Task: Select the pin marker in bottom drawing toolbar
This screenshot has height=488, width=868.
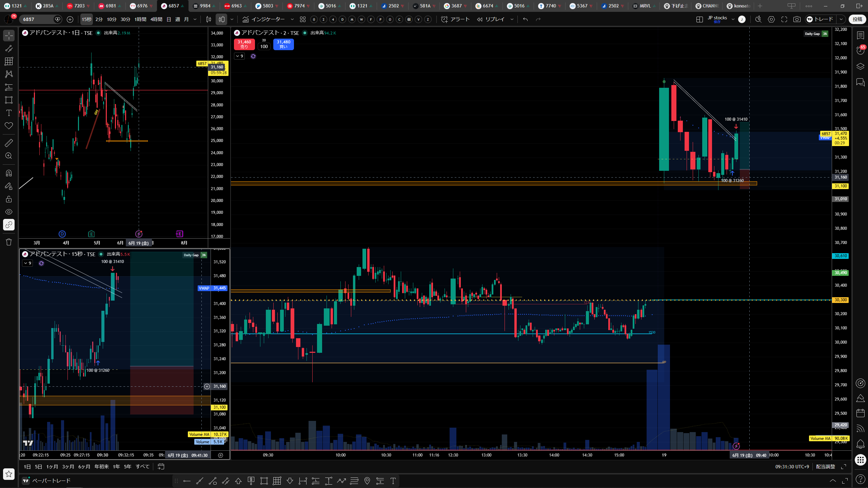Action: (x=367, y=481)
